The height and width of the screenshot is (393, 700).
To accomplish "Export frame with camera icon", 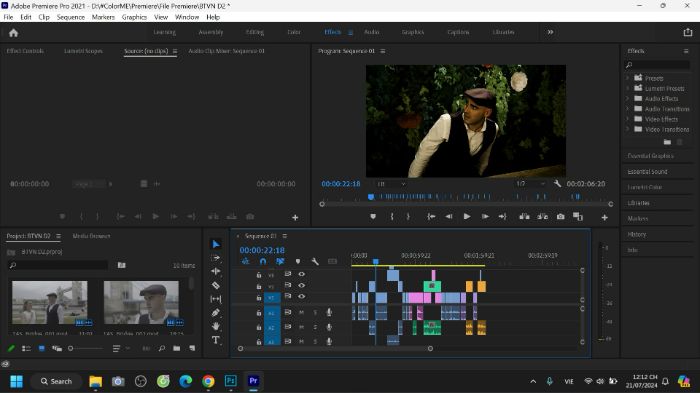I will 560,217.
